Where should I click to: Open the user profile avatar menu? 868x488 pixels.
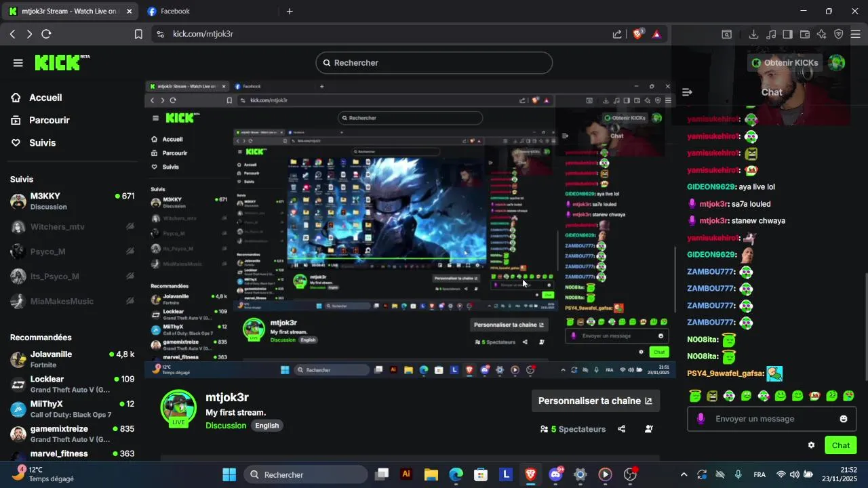pyautogui.click(x=837, y=63)
